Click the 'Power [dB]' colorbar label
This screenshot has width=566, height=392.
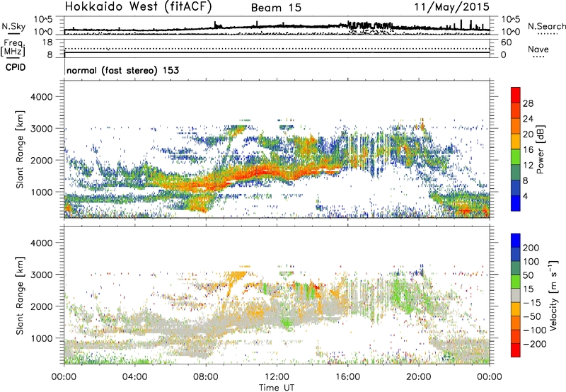[541, 149]
